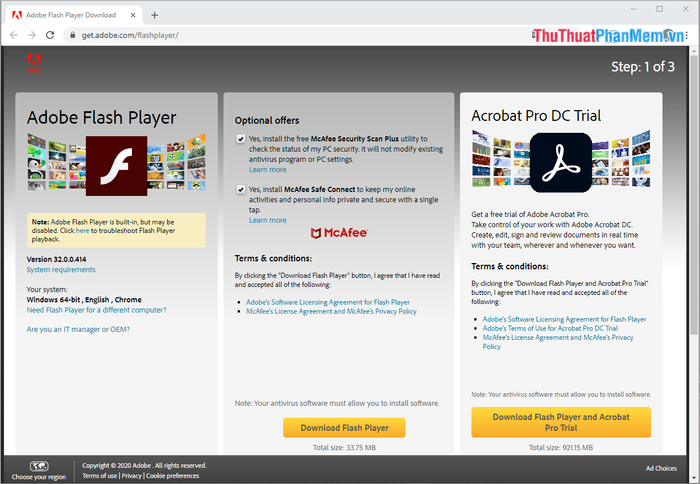Image resolution: width=700 pixels, height=484 pixels.
Task: Open Learn more under Security Scan Plus
Action: point(268,170)
